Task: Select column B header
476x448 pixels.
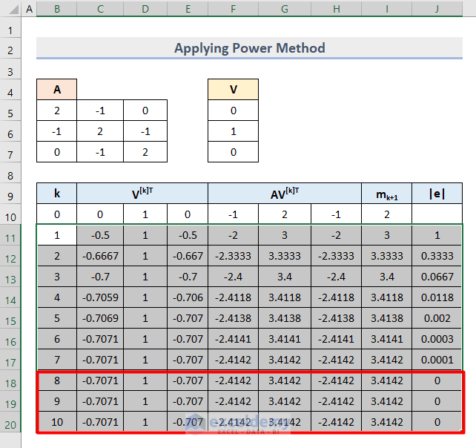Action: [x=57, y=8]
